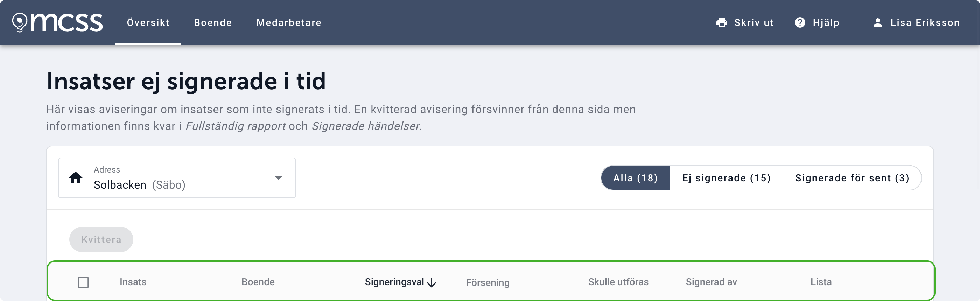Sort by Skulle utföras column header
The height and width of the screenshot is (301, 980).
pos(618,282)
